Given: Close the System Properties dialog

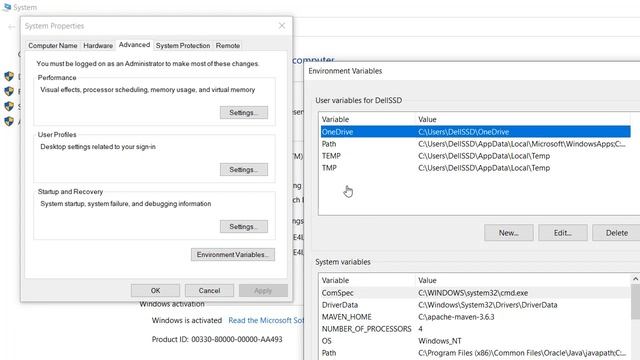Looking at the screenshot, I should pos(282,26).
